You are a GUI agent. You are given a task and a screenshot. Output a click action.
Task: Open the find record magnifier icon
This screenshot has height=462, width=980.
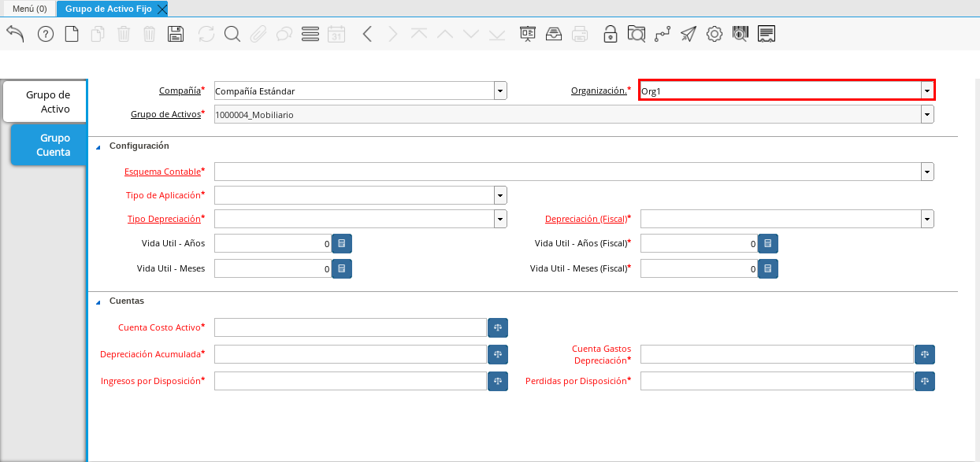click(232, 34)
